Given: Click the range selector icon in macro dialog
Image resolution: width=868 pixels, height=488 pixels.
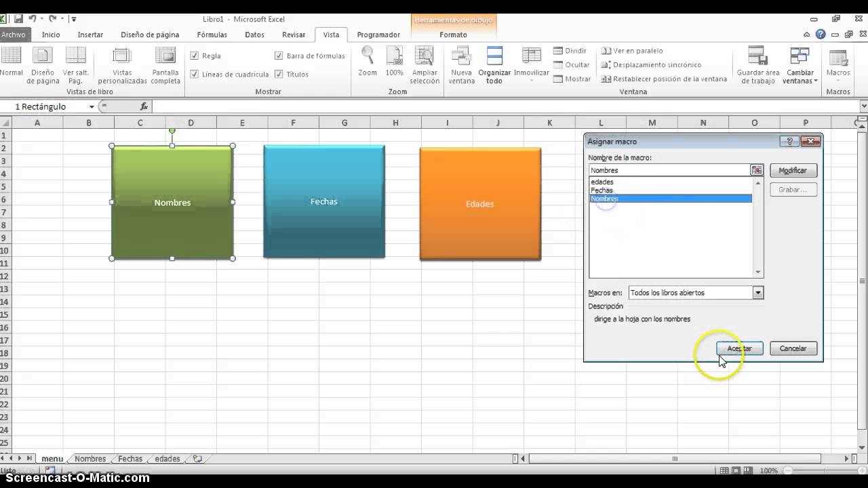Looking at the screenshot, I should [x=757, y=170].
